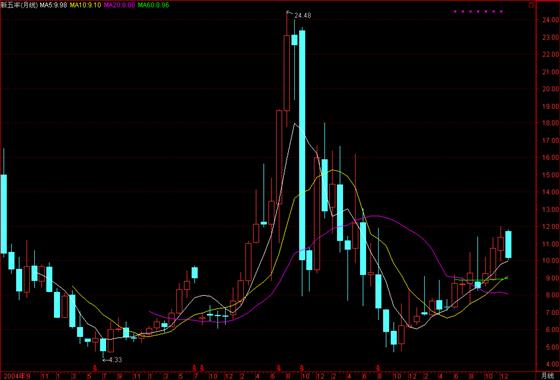Click the red info marker under the tall cyan candle
Viewport: 560px width, 380px height.
coord(302,367)
